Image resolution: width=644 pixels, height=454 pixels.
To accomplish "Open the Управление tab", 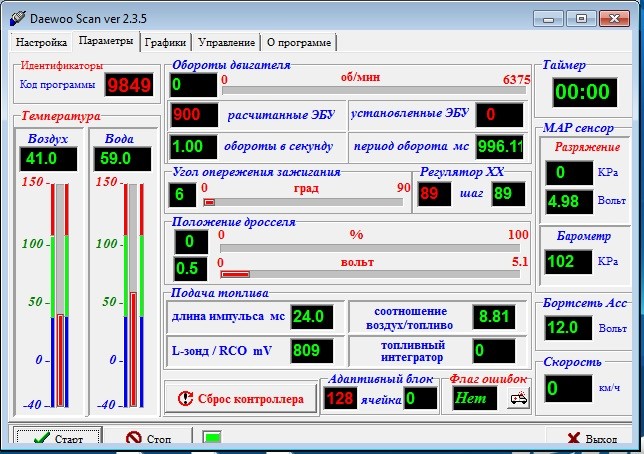I will click(x=226, y=42).
